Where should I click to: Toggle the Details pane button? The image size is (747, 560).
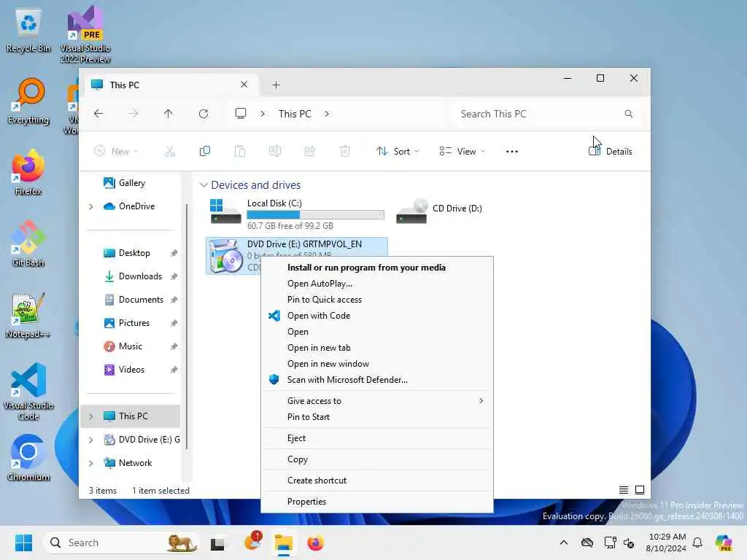611,152
